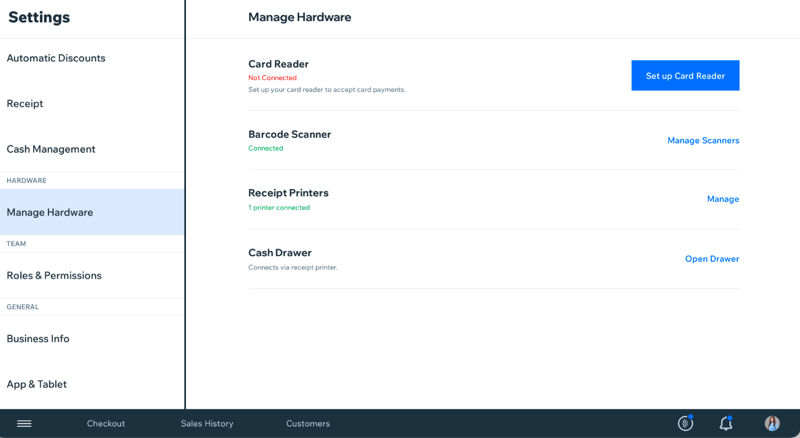This screenshot has width=800, height=438.
Task: Select Automatic Discounts settings
Action: pos(92,58)
